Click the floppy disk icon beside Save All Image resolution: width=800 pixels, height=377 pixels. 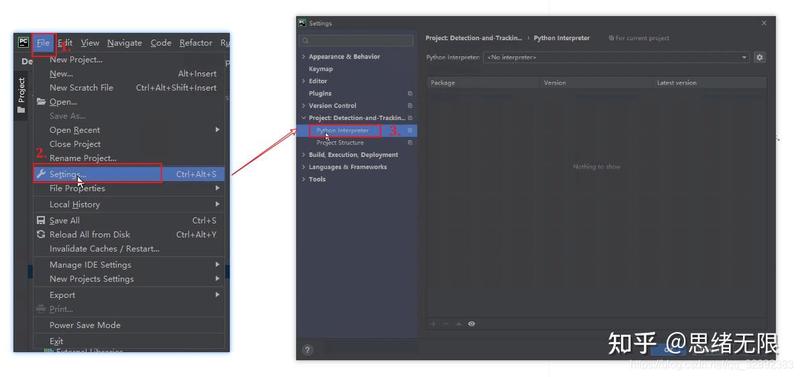pos(41,220)
